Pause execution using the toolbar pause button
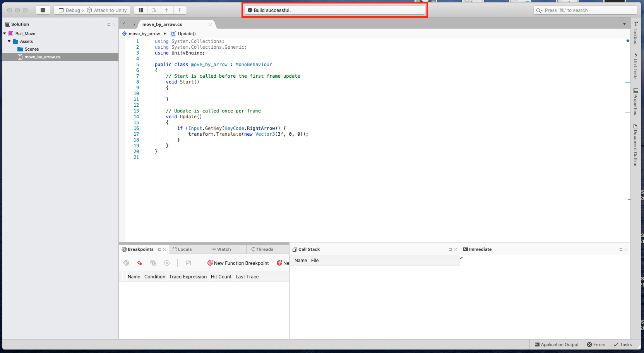This screenshot has height=353, width=644. pyautogui.click(x=141, y=10)
